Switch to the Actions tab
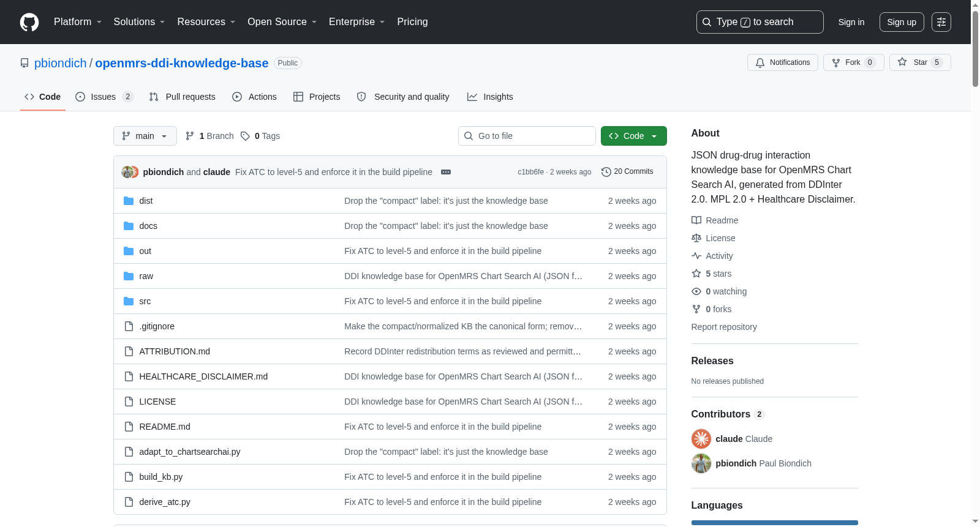Viewport: 980px width, 527px height. [x=255, y=97]
